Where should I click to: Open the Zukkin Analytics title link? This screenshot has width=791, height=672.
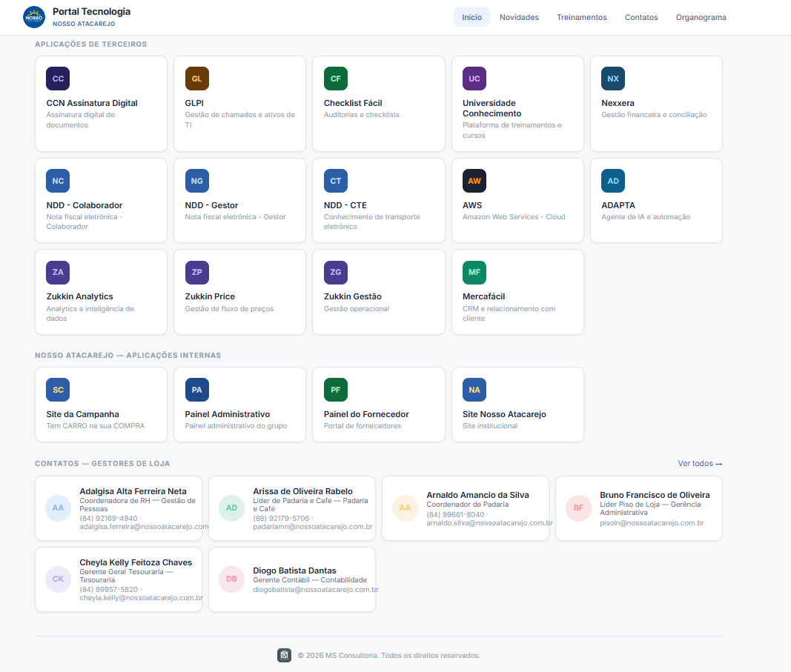click(x=80, y=296)
